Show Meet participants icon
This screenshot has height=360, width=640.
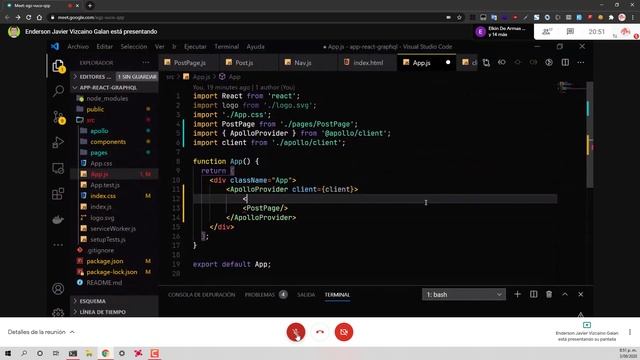click(x=547, y=32)
